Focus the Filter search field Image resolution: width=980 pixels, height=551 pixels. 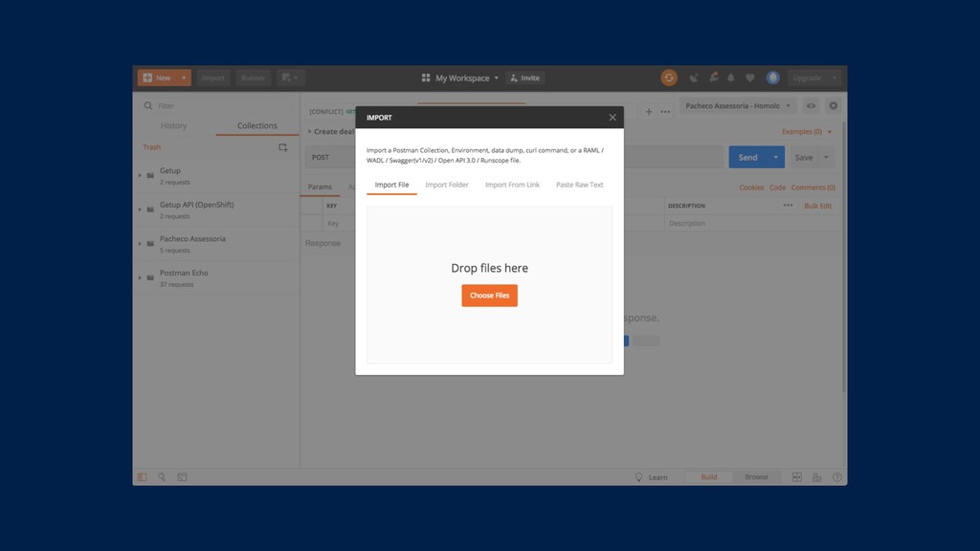[x=215, y=105]
